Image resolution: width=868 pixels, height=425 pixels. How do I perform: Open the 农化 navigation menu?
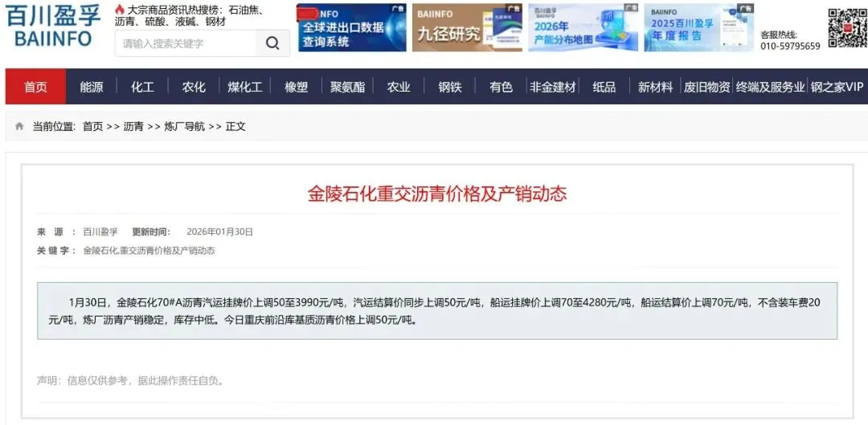194,87
